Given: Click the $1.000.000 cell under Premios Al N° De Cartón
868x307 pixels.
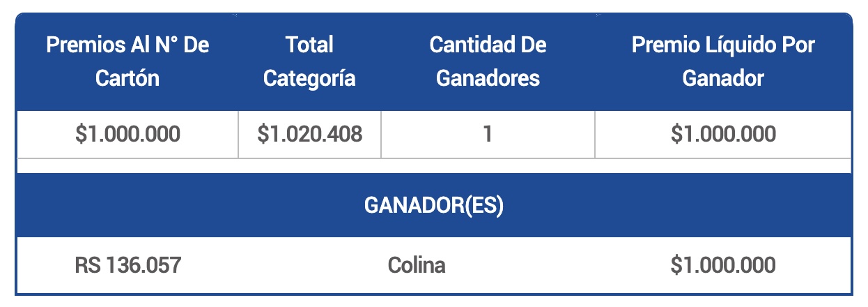Looking at the screenshot, I should (127, 134).
